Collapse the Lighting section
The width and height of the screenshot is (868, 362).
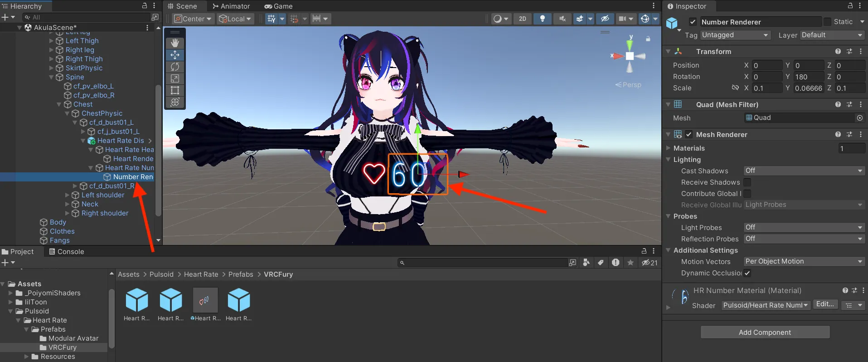coord(668,160)
